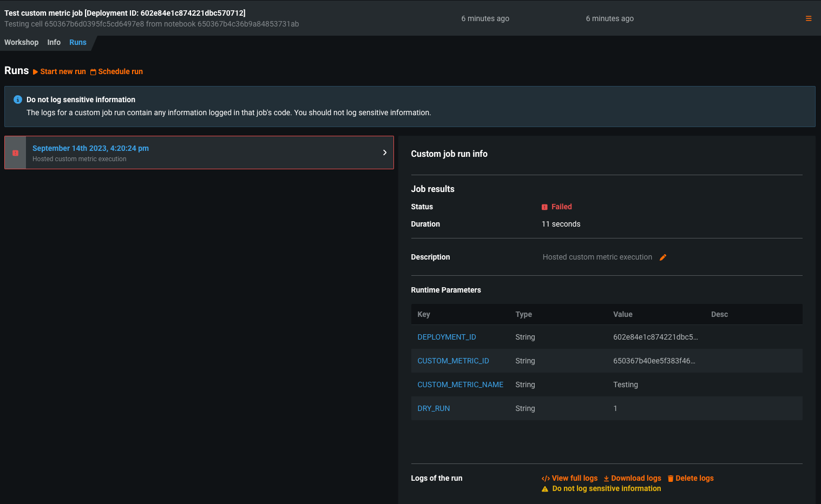Click the DRY_RUN parameter key
Viewport: 821px width, 504px height.
(x=434, y=408)
